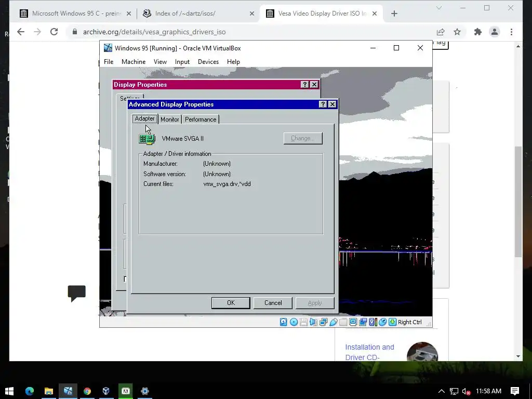Click the VMware SVGA II adapter card icon
Screen dimensions: 532x399
coord(147,139)
